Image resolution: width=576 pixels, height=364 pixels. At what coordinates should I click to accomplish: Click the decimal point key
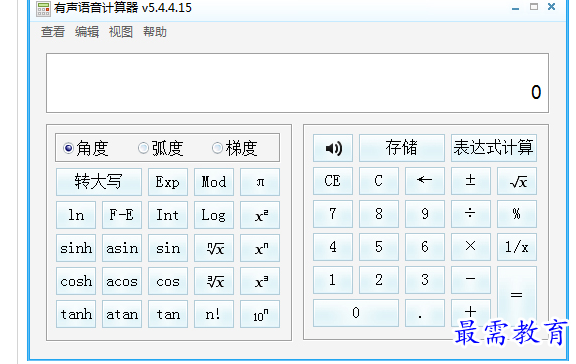pos(425,313)
